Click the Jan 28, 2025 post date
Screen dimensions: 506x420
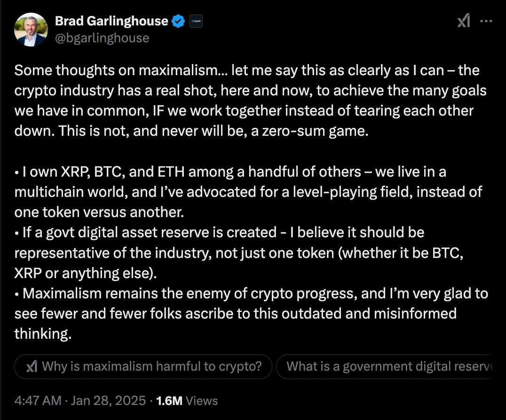110,401
